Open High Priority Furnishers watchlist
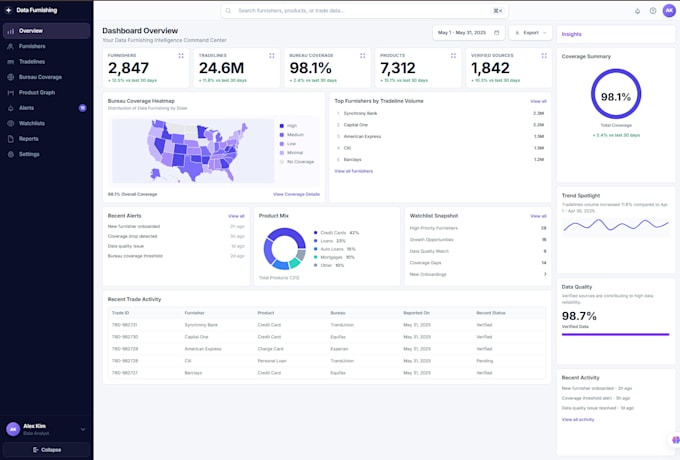This screenshot has width=680, height=460. [477, 228]
